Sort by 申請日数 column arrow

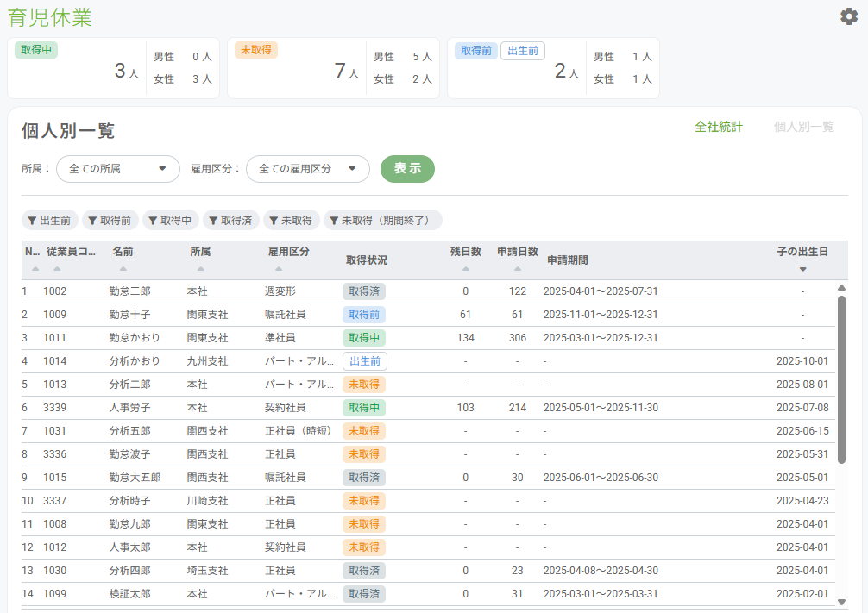point(518,269)
